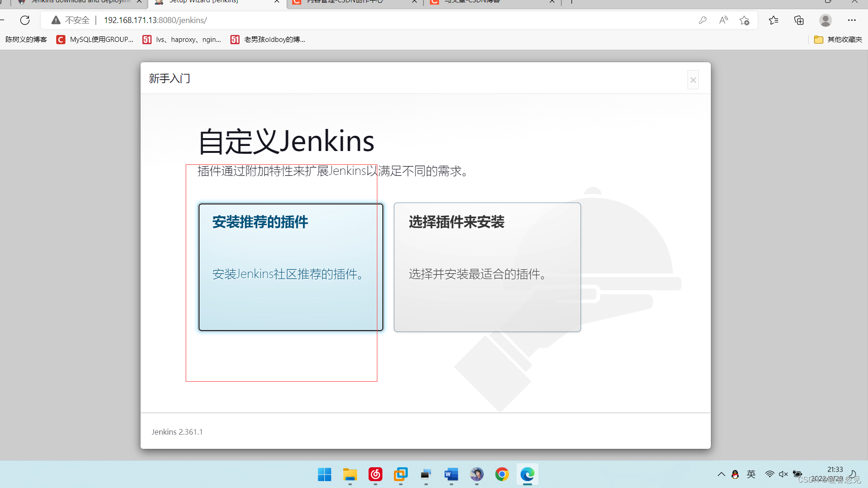Open Microsoft Word from taskbar
Image resolution: width=868 pixels, height=488 pixels.
coord(452,474)
